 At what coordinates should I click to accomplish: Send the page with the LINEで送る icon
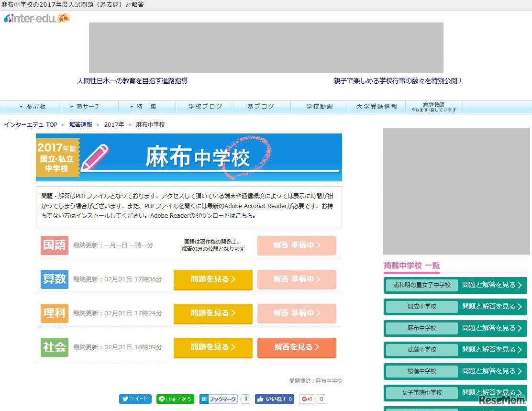tap(175, 399)
